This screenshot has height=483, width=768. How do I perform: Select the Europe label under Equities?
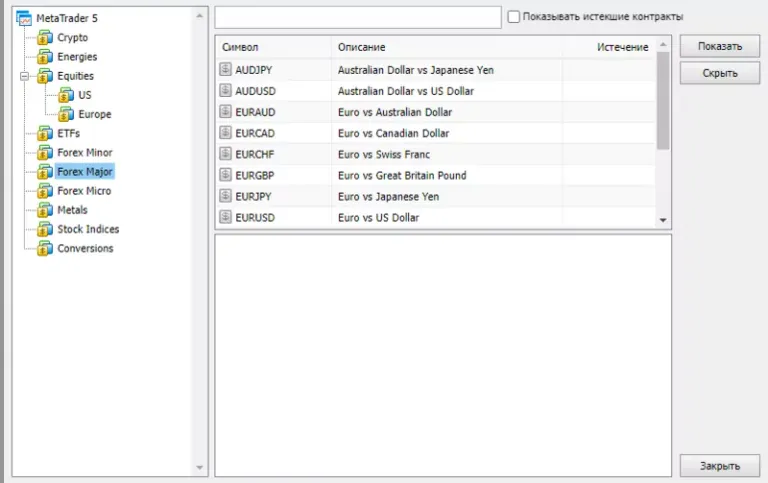(x=95, y=114)
